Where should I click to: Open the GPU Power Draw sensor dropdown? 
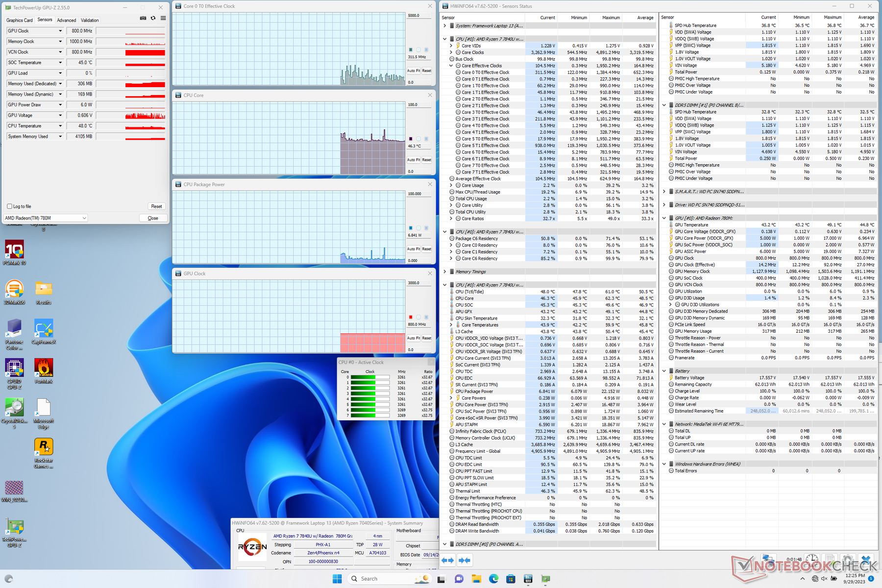pyautogui.click(x=60, y=105)
